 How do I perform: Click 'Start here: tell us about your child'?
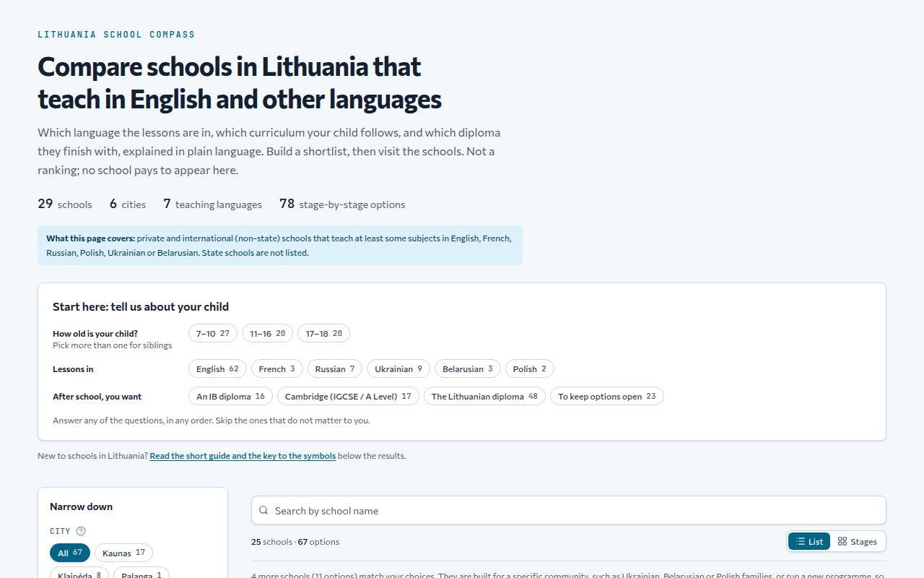coord(141,306)
